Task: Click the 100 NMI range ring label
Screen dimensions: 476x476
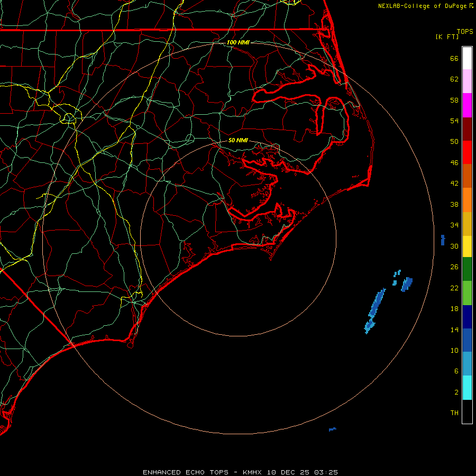Action: (x=238, y=42)
